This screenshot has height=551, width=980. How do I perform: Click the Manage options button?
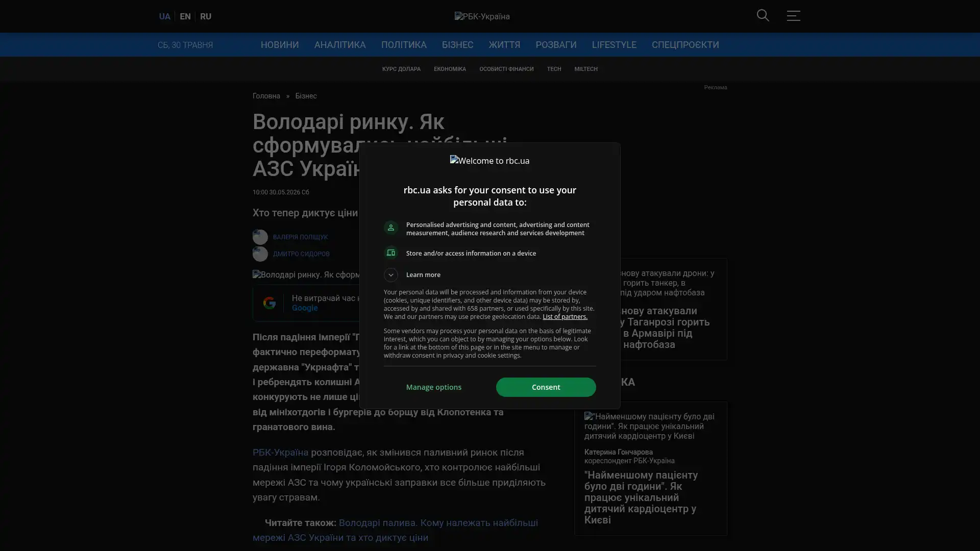tap(434, 387)
